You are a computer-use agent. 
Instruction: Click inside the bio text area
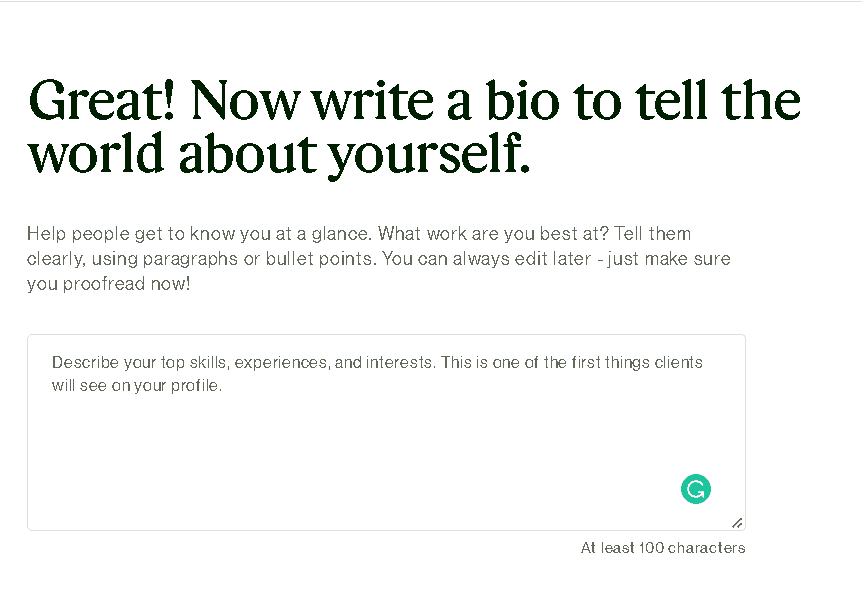[386, 432]
